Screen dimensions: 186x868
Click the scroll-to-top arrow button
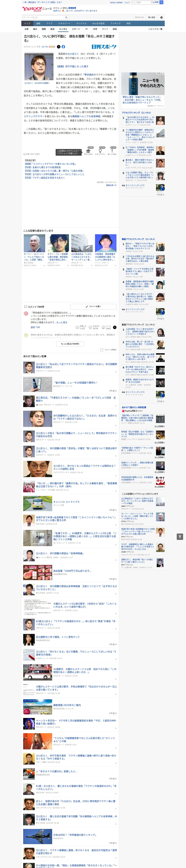pyautogui.click(x=180, y=536)
